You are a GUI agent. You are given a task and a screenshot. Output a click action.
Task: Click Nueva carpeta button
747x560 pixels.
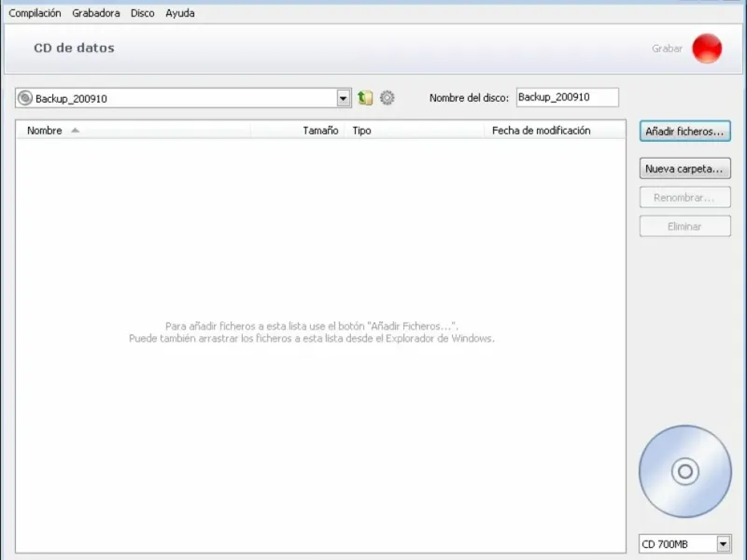[684, 169]
